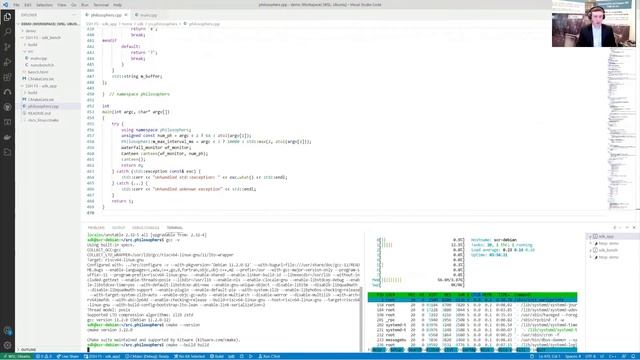
Task: Change UTF-8 encoding in status bar
Action: tap(590, 356)
